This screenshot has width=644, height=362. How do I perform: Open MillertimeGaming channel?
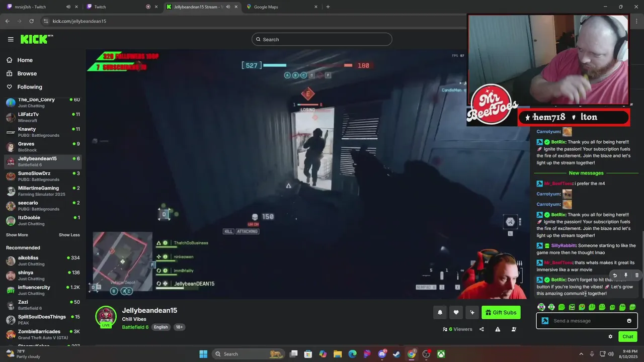tap(43, 191)
